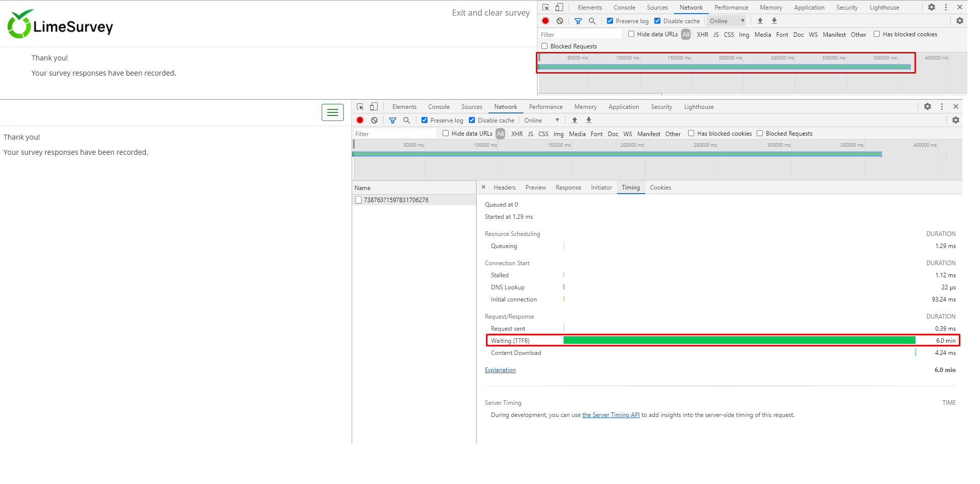Uncheck Disable cache in upper DevTools
This screenshot has height=484, width=980.
[x=657, y=21]
